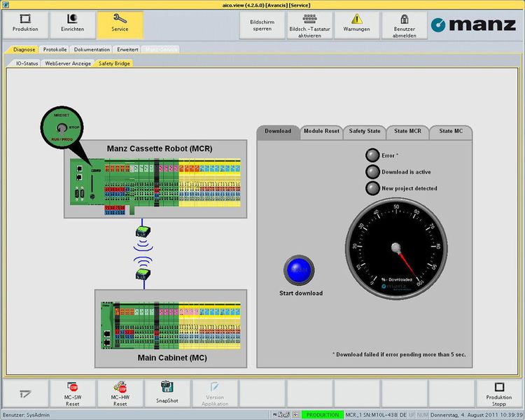Click the Main Cabinet module image

pyautogui.click(x=171, y=325)
